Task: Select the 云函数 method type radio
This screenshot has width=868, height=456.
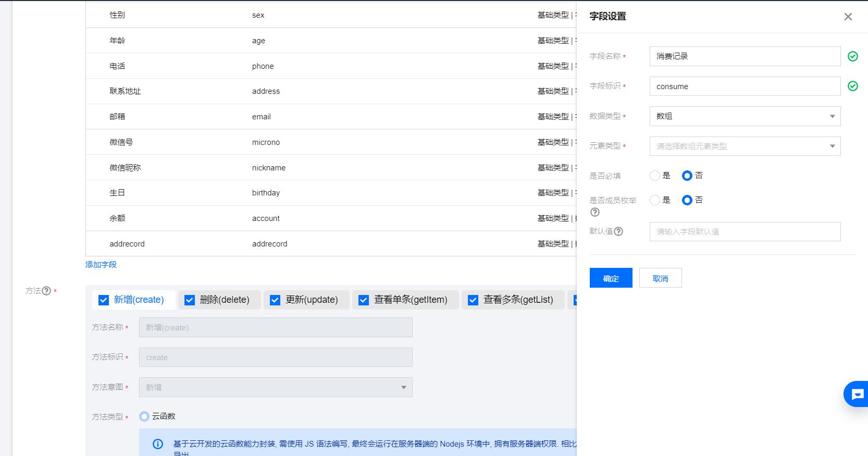Action: [x=144, y=416]
